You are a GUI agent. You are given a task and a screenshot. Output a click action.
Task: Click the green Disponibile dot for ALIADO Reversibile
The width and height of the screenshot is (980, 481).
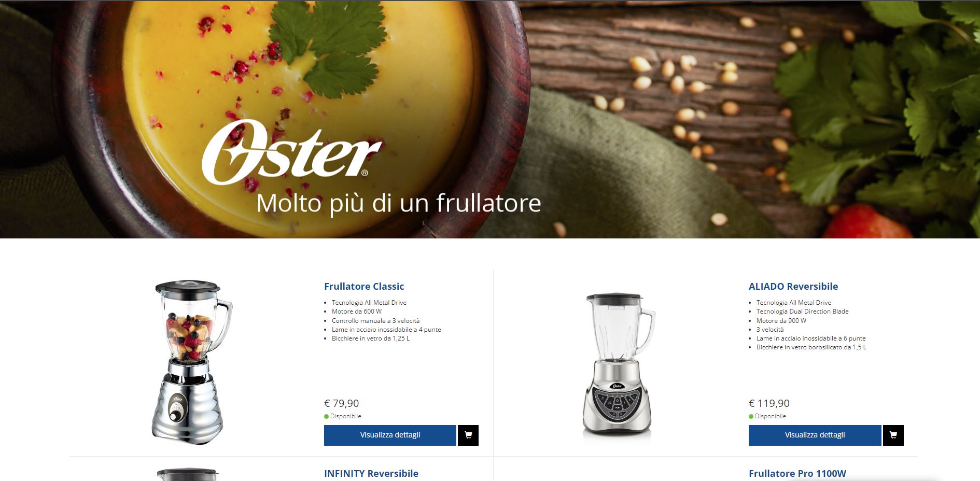coord(751,416)
